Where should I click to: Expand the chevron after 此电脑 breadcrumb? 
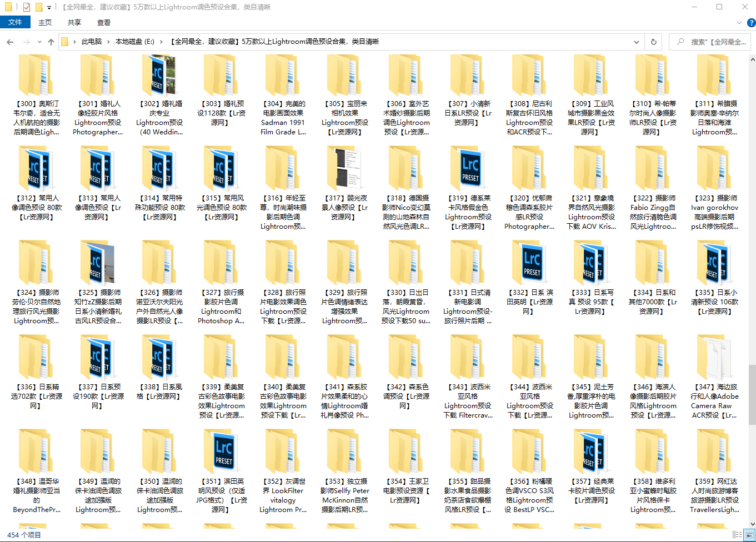point(109,42)
